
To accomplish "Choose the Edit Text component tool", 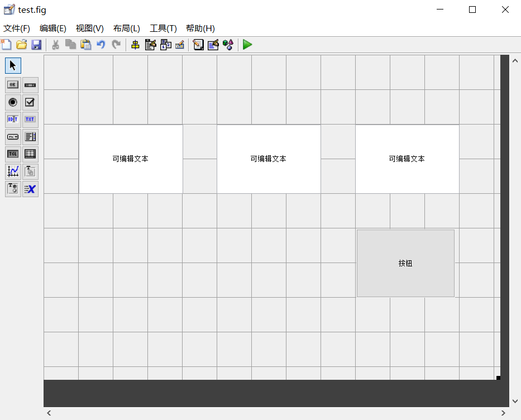I will pos(13,120).
